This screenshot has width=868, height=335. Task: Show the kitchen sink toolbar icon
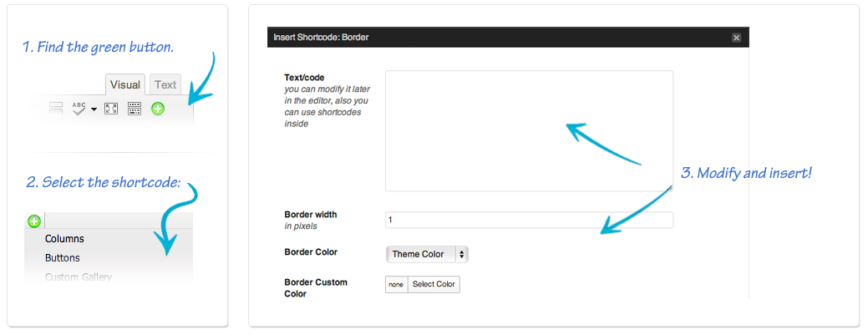coord(135,109)
